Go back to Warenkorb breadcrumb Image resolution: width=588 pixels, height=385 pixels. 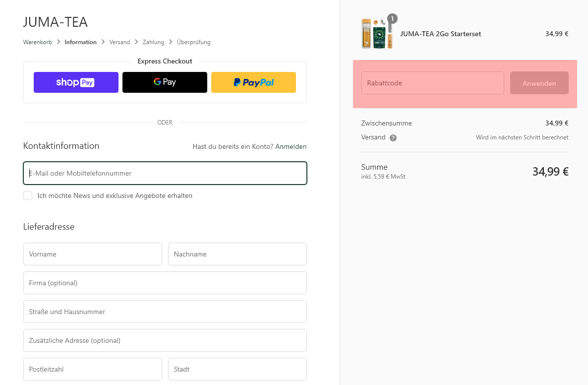(x=38, y=42)
